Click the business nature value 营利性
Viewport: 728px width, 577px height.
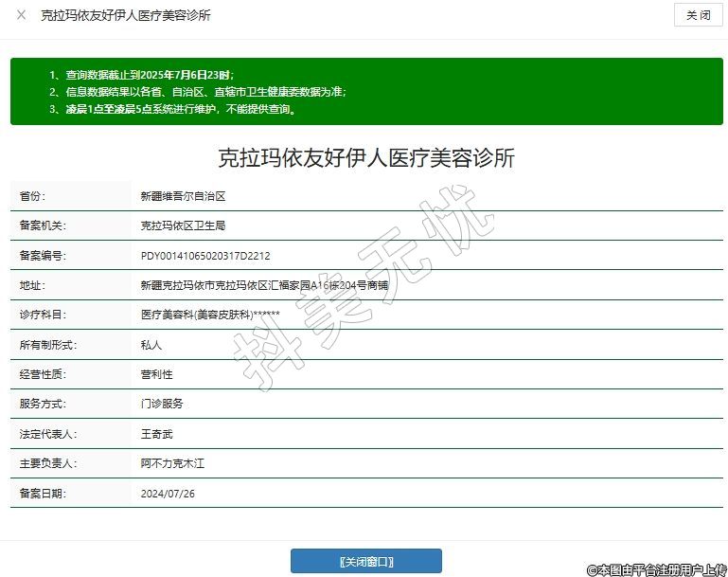156,374
